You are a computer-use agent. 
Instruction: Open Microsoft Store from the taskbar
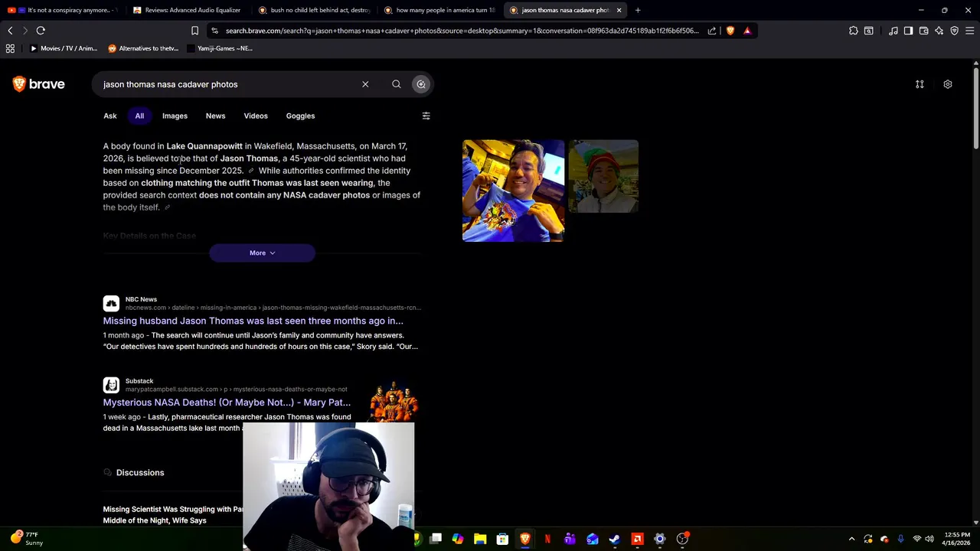502,540
